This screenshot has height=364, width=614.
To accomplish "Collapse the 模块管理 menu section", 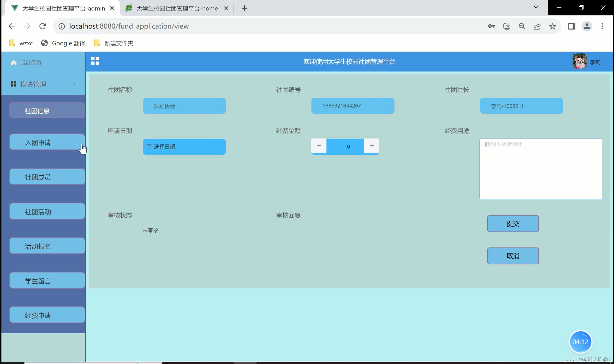I will [75, 84].
